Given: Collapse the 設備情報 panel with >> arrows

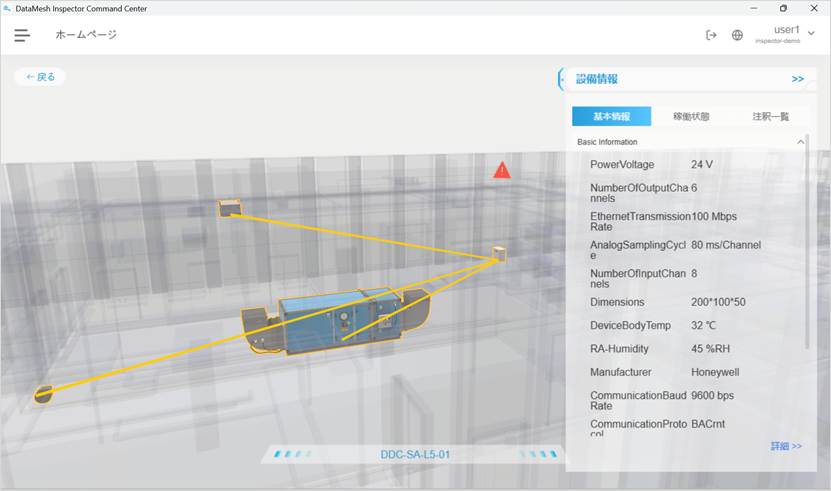Looking at the screenshot, I should (x=797, y=79).
